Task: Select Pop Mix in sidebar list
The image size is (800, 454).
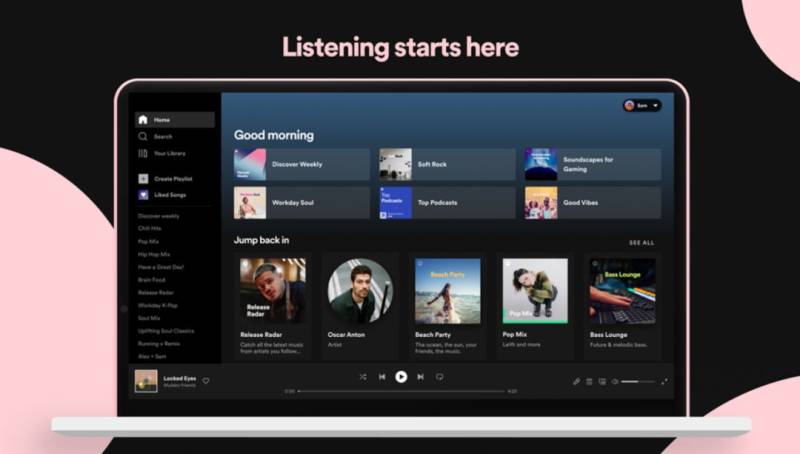Action: (148, 241)
